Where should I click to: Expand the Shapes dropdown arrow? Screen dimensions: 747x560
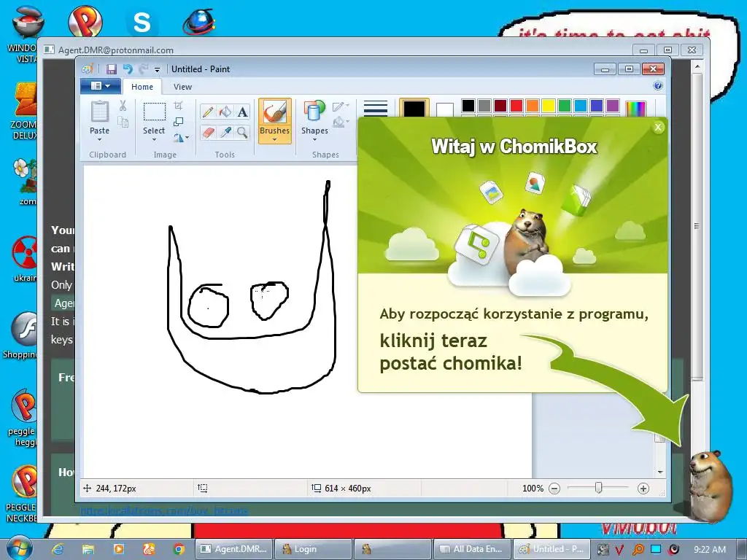pyautogui.click(x=314, y=140)
